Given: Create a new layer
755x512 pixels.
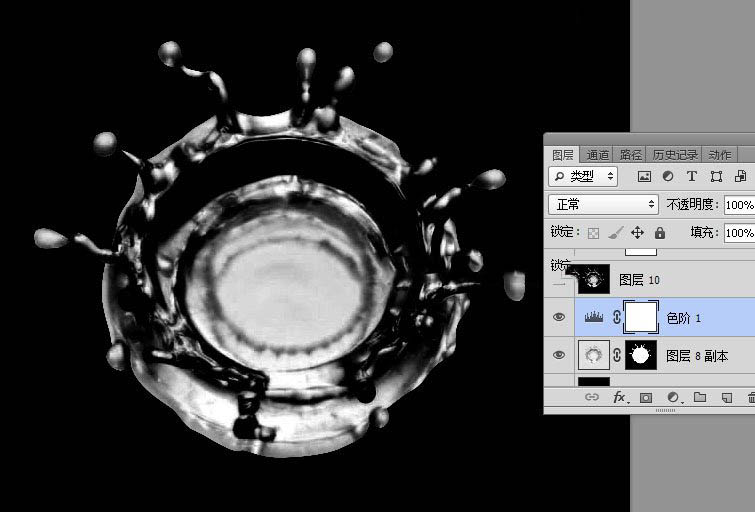Looking at the screenshot, I should [x=727, y=398].
